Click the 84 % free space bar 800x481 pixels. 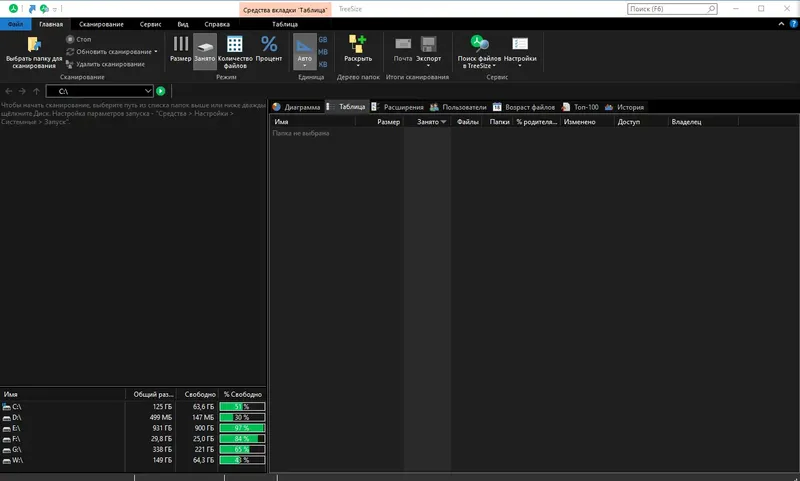click(x=242, y=439)
